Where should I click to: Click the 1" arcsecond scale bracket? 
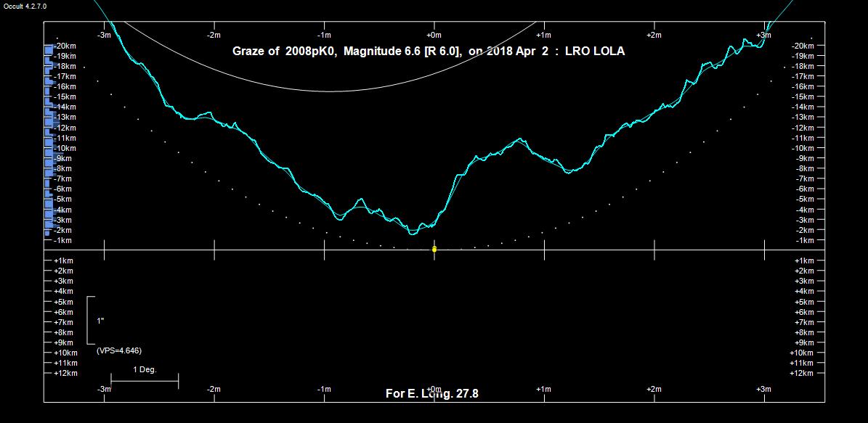click(89, 320)
